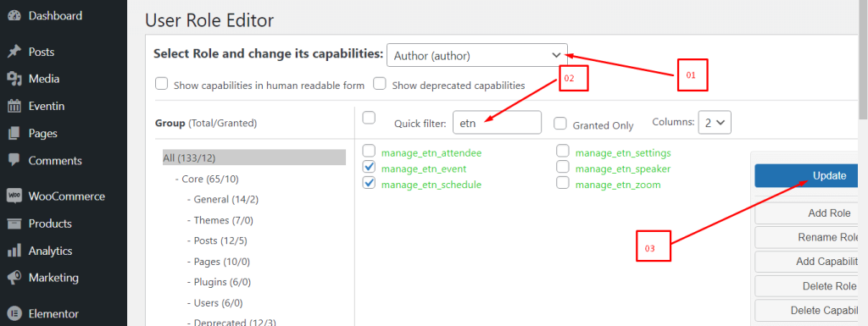Uncheck the manage_etn_event capability
Screen dimensions: 868x326
point(369,167)
